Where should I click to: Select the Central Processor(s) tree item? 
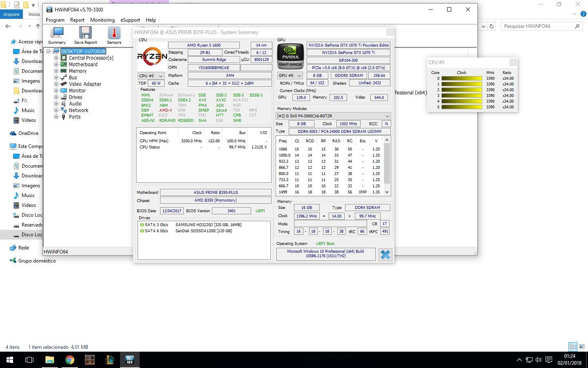pyautogui.click(x=91, y=58)
